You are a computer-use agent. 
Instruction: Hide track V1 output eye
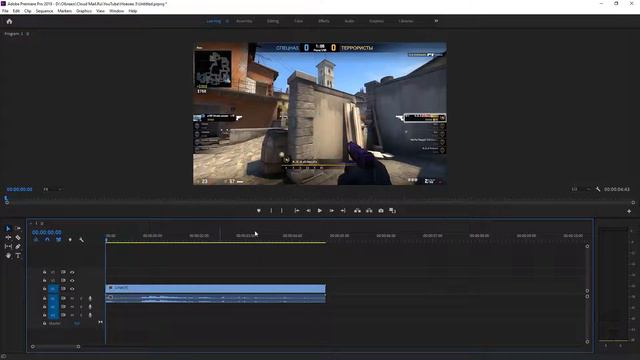click(72, 289)
